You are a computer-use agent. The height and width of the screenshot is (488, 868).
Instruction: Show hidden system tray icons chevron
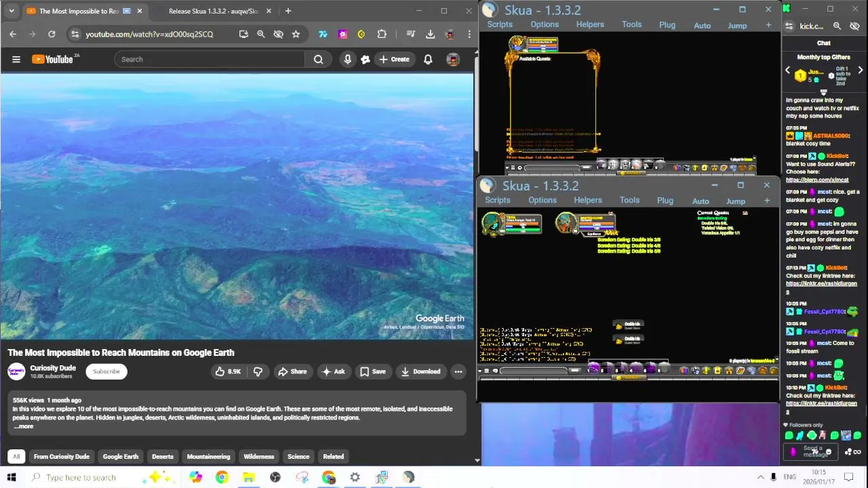pos(760,477)
